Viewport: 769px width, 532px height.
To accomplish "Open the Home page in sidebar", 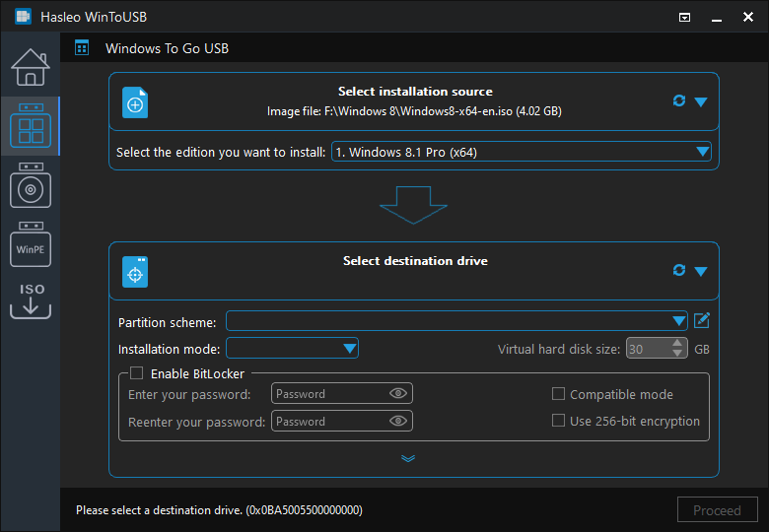I will pyautogui.click(x=31, y=67).
